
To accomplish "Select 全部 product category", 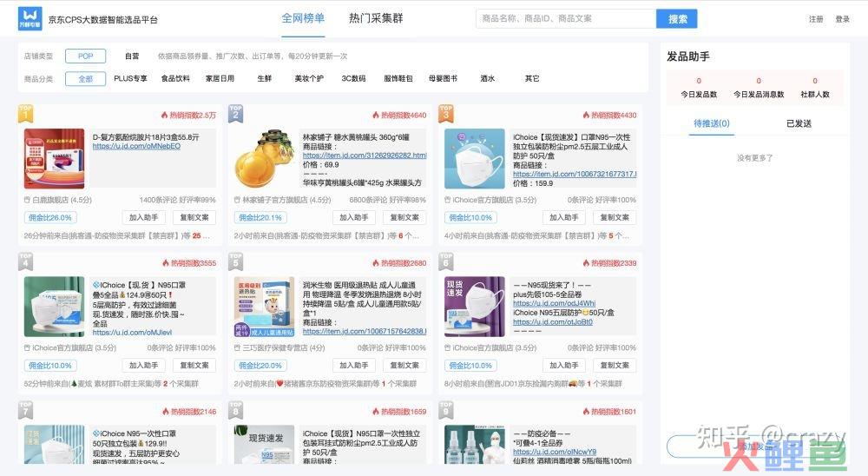I will pos(86,79).
